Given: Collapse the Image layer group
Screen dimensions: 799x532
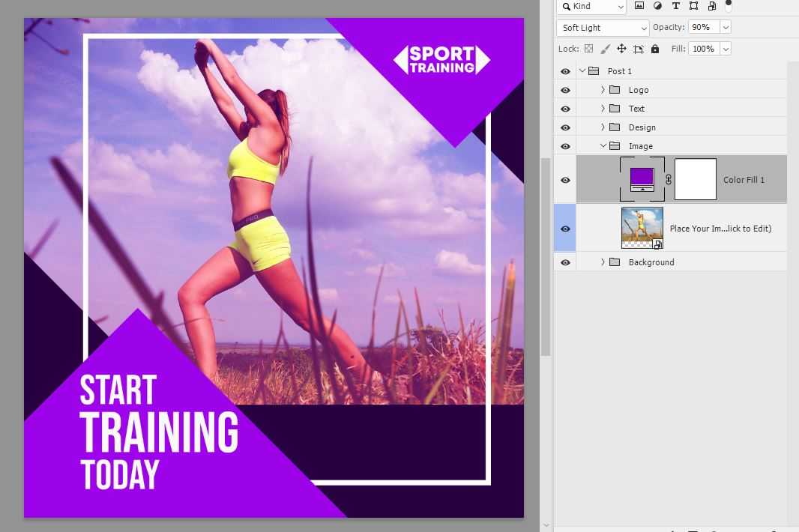Looking at the screenshot, I should coord(603,146).
